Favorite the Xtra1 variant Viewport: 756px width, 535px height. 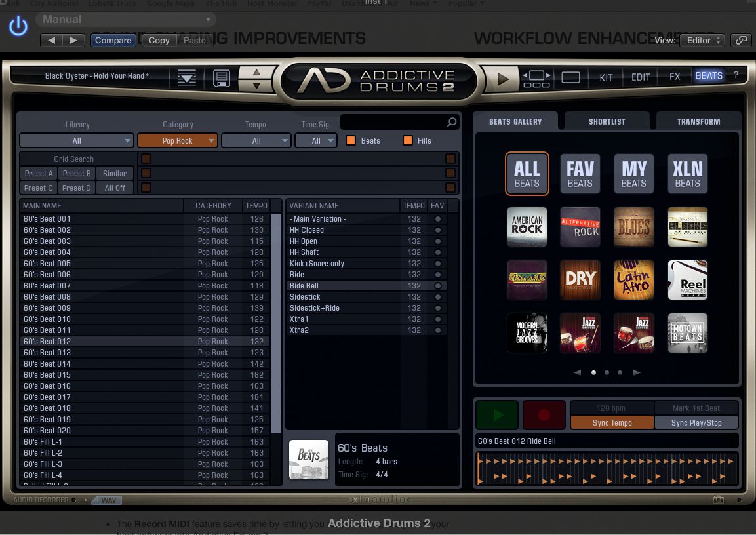pos(438,319)
